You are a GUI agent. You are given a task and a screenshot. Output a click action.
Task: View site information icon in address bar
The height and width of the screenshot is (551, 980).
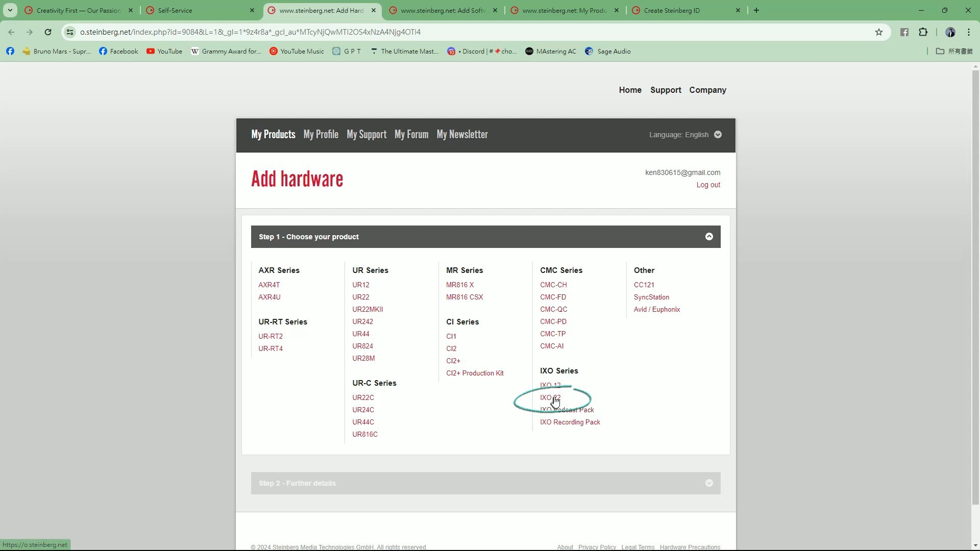pos(70,32)
